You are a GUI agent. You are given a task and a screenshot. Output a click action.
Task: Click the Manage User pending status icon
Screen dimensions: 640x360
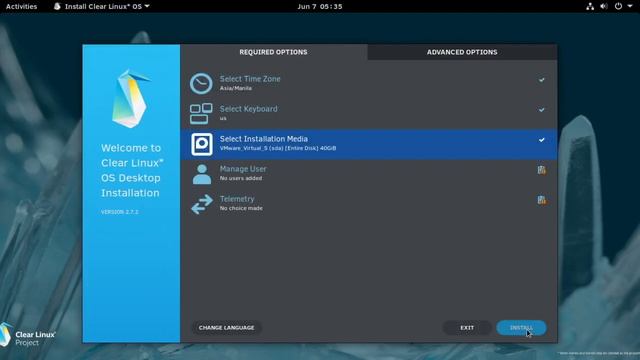tap(542, 170)
